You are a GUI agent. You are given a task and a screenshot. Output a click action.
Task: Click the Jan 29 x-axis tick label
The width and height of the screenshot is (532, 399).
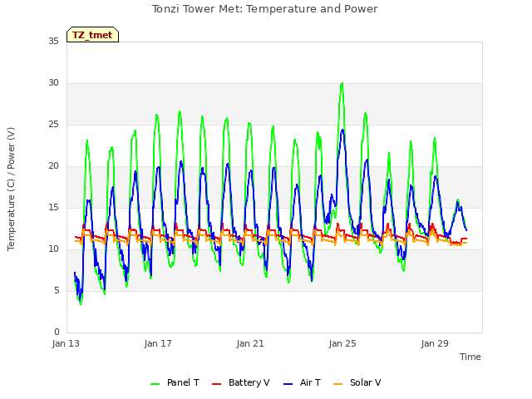pyautogui.click(x=435, y=343)
